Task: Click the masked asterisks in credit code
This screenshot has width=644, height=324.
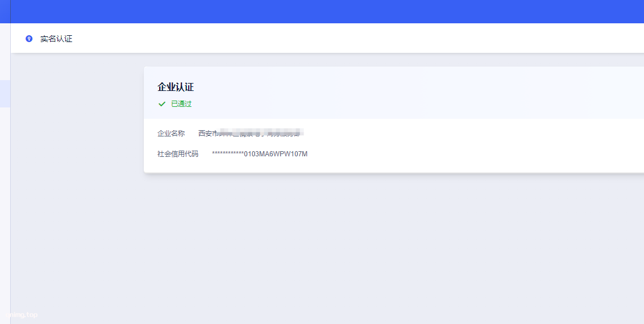Action: [x=227, y=154]
